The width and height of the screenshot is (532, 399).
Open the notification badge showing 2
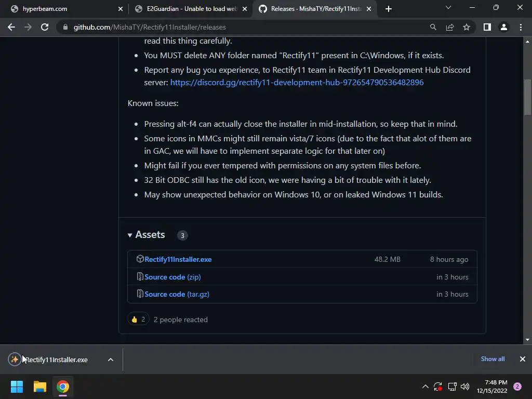[x=517, y=387]
